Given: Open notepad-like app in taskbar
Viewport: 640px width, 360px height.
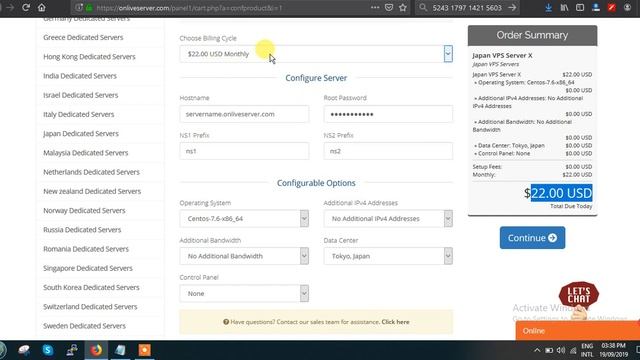Looking at the screenshot, I should pyautogui.click(x=120, y=350).
